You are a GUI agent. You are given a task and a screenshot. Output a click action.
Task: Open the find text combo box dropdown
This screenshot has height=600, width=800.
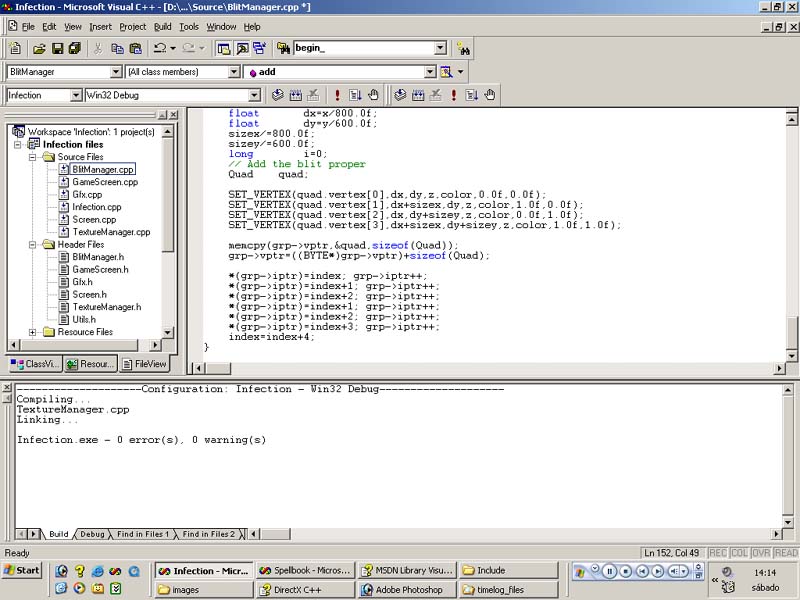coord(440,48)
